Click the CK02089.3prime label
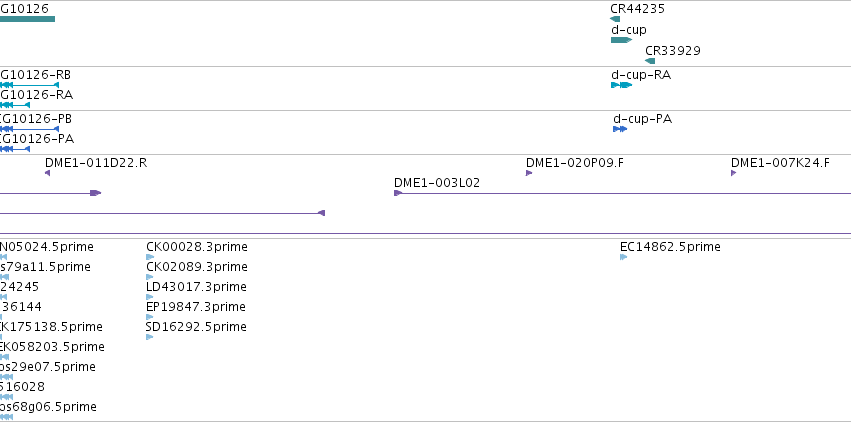This screenshot has width=851, height=422. coord(196,267)
